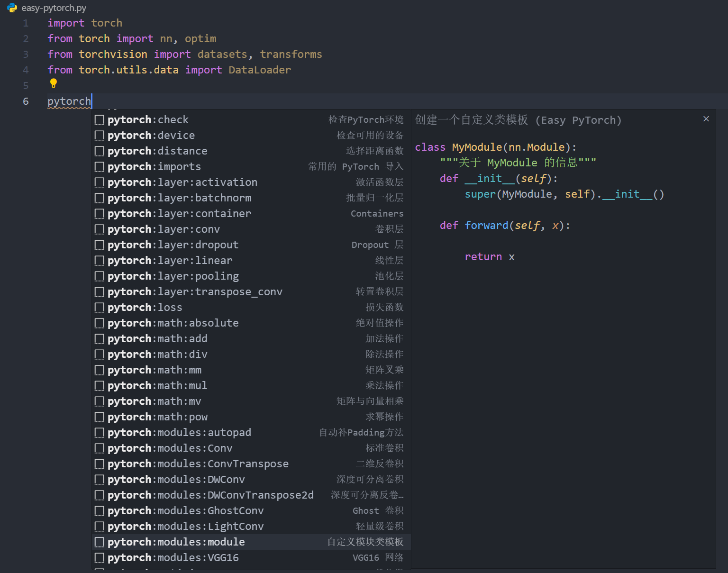Select pytorch:layer:transpose_conv suggestion
Screen dimensions: 728x573
[x=251, y=292]
